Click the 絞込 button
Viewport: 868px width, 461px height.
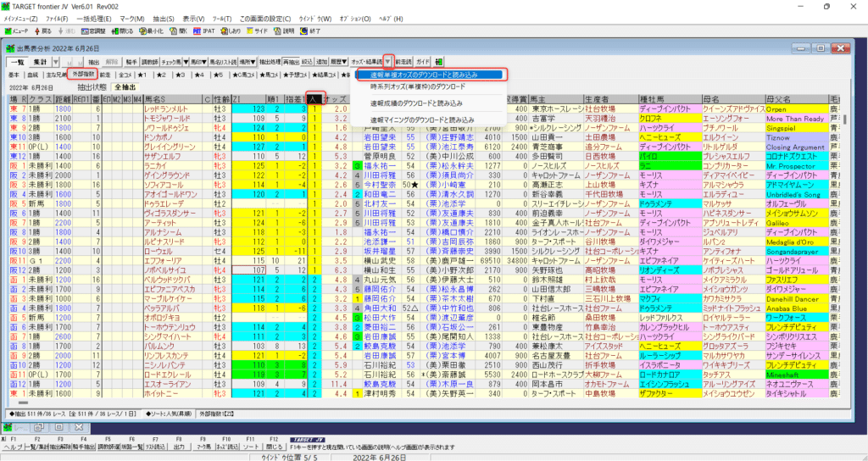pyautogui.click(x=307, y=61)
